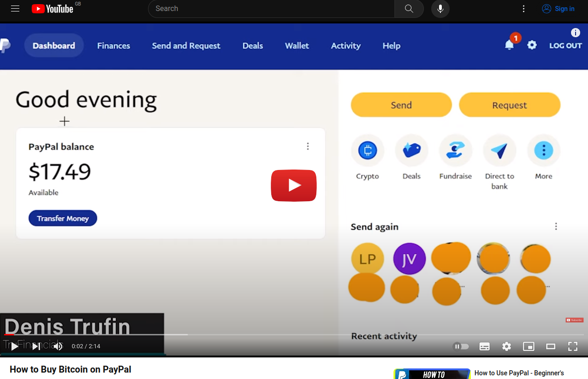Mute the video volume
This screenshot has width=588, height=379.
coord(58,346)
